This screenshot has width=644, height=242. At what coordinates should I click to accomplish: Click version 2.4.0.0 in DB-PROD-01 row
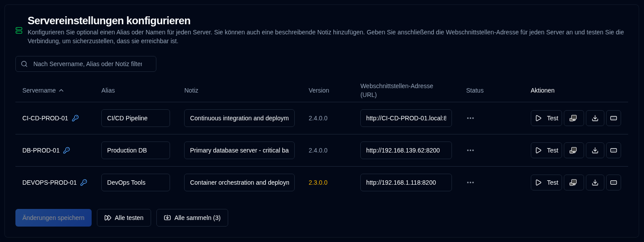[318, 150]
